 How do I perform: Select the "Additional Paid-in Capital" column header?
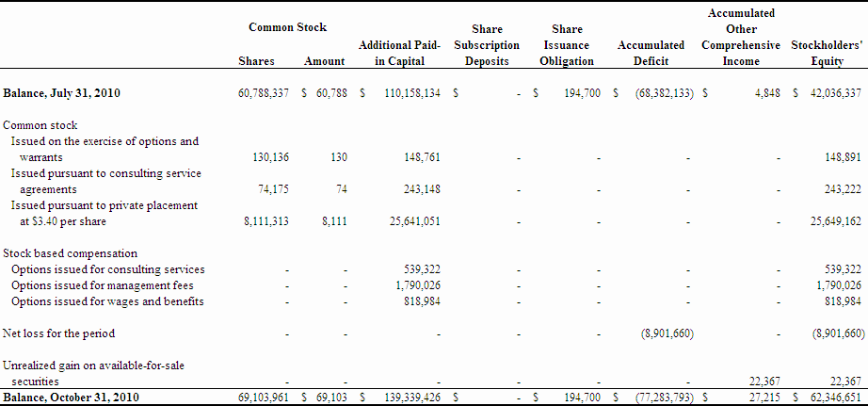(399, 53)
